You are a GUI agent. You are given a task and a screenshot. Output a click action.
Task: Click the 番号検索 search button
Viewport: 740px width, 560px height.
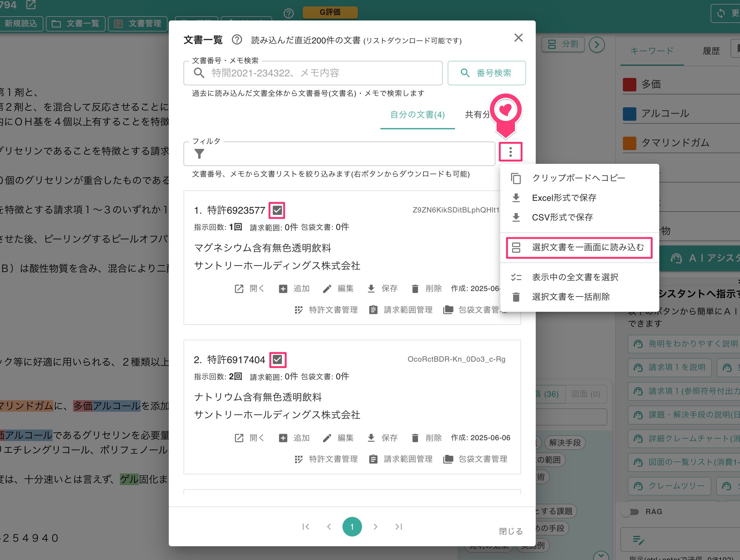[x=487, y=73]
